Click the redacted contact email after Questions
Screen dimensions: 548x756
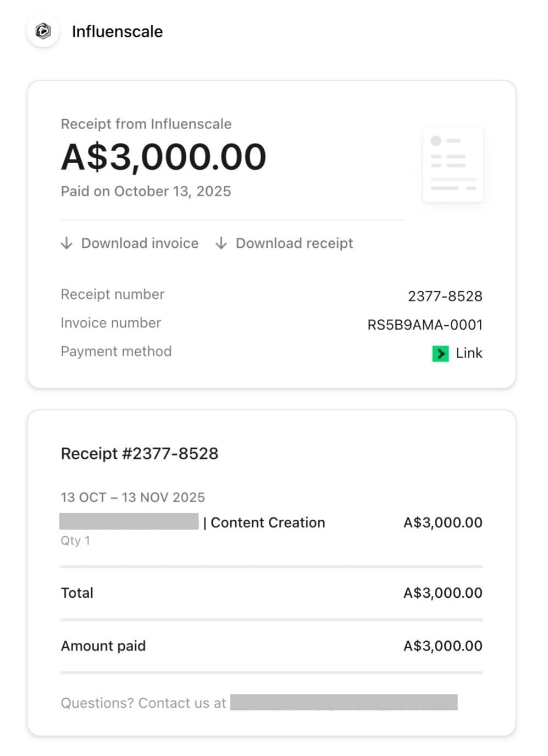344,703
